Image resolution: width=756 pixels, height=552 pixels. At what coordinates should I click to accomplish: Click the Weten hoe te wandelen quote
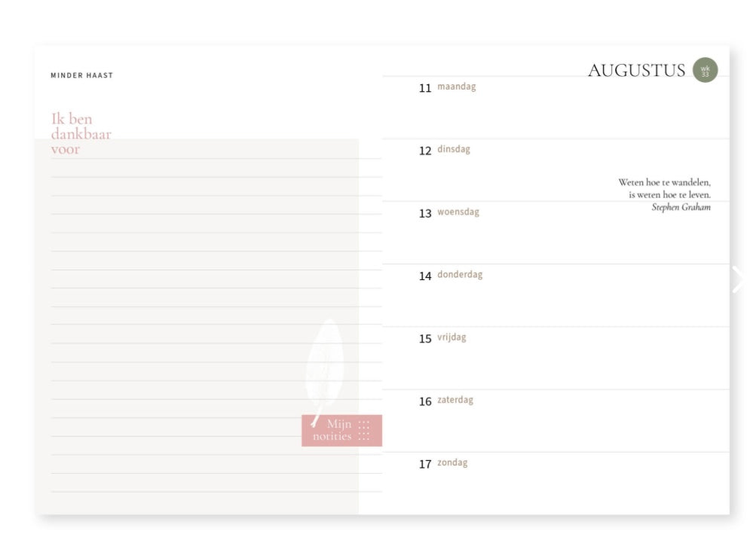point(664,188)
